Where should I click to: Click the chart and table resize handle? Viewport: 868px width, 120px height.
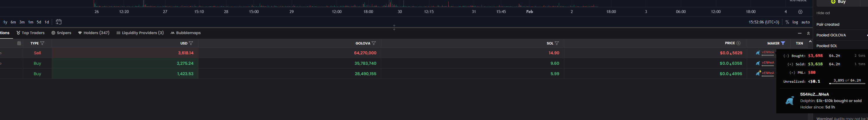pyautogui.click(x=394, y=27)
